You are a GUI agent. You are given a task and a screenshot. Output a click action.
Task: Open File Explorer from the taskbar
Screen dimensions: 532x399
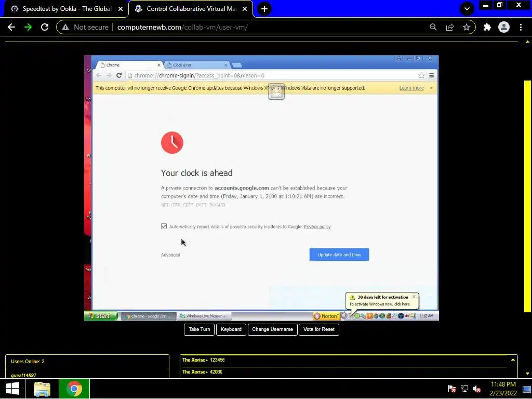(x=42, y=389)
